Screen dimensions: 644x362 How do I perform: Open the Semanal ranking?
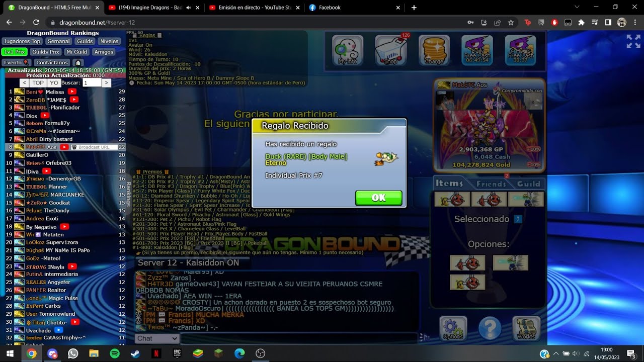[59, 41]
